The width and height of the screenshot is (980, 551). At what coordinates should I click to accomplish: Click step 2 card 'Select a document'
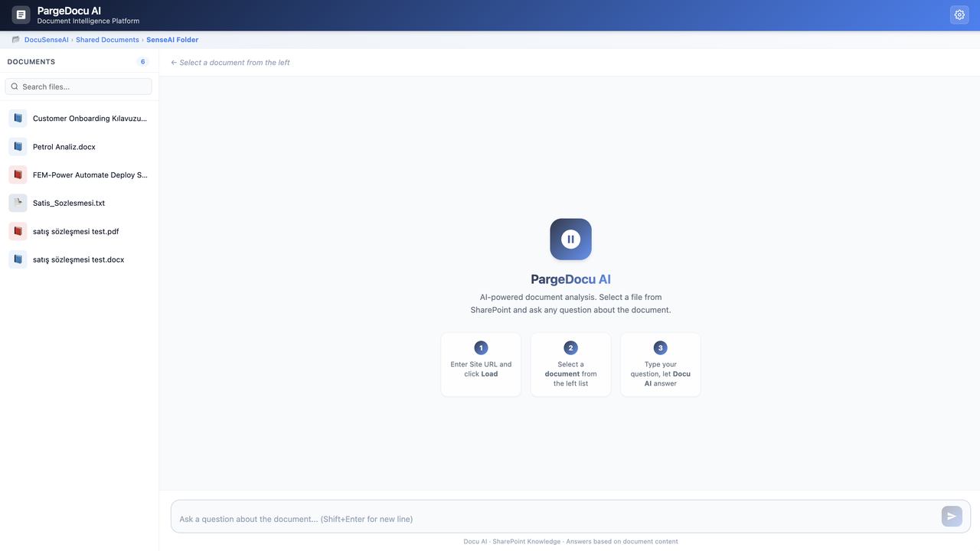[x=570, y=364]
